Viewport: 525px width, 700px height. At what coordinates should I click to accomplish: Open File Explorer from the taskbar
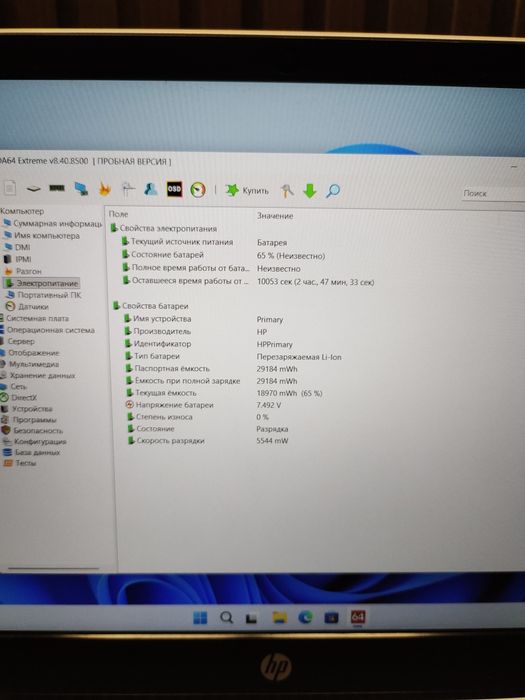tap(279, 618)
